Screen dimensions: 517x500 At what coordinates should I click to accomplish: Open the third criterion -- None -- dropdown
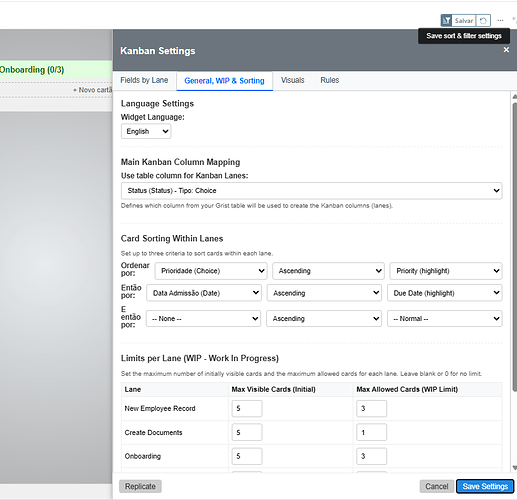pos(203,318)
